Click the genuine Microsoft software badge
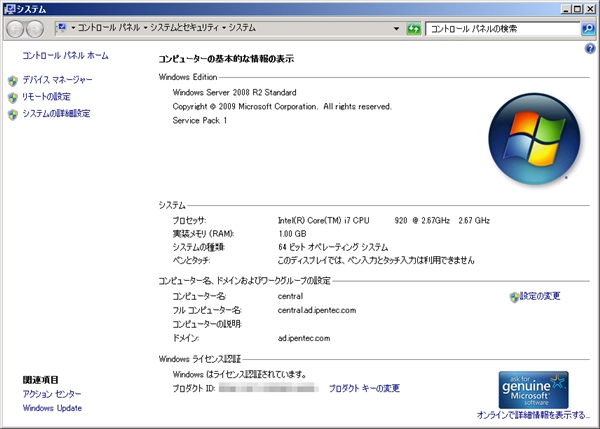The image size is (600, 429). (533, 390)
